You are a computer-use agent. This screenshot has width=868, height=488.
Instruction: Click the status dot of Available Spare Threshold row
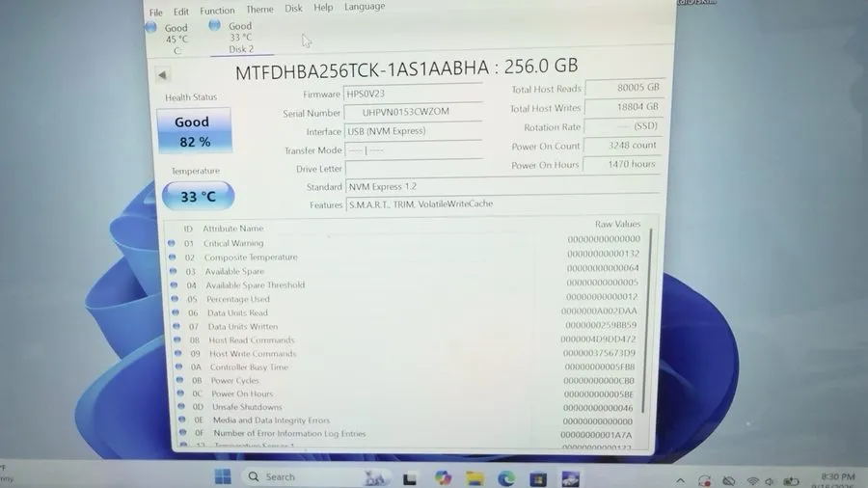(174, 285)
